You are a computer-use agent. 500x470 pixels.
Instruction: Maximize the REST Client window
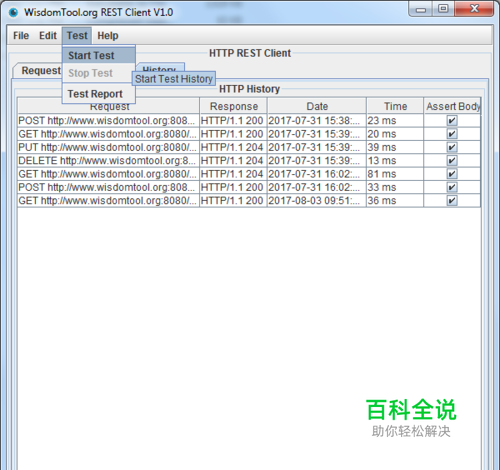point(443,9)
